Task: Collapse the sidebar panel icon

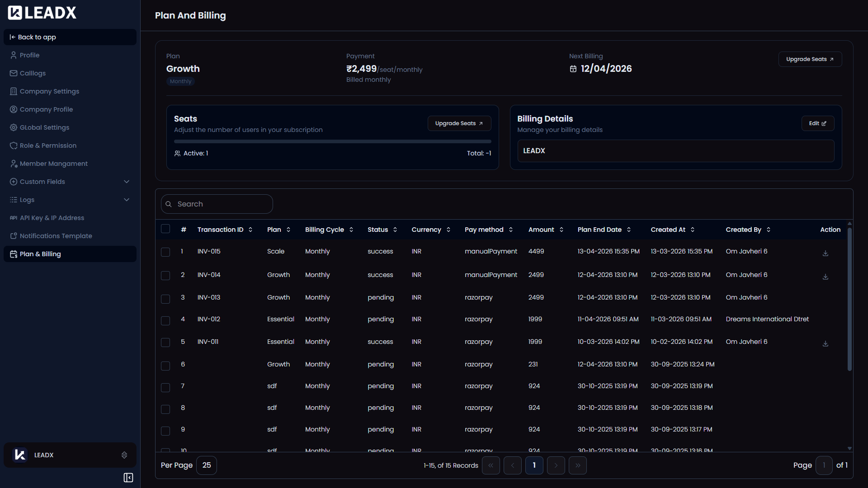Action: pyautogui.click(x=128, y=478)
